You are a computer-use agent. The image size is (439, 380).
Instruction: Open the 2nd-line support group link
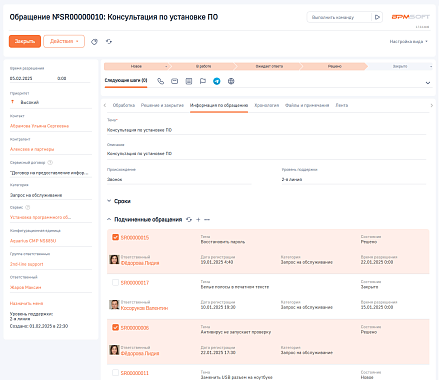click(x=27, y=264)
